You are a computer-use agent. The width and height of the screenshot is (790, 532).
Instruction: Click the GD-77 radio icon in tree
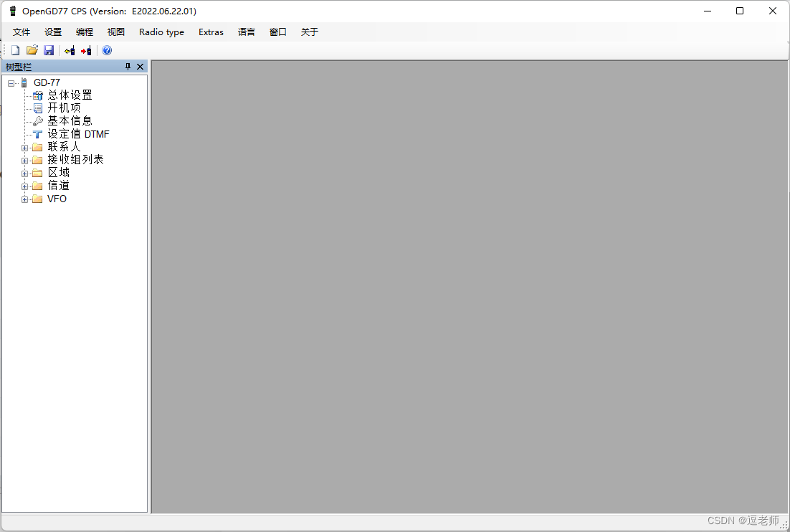24,82
